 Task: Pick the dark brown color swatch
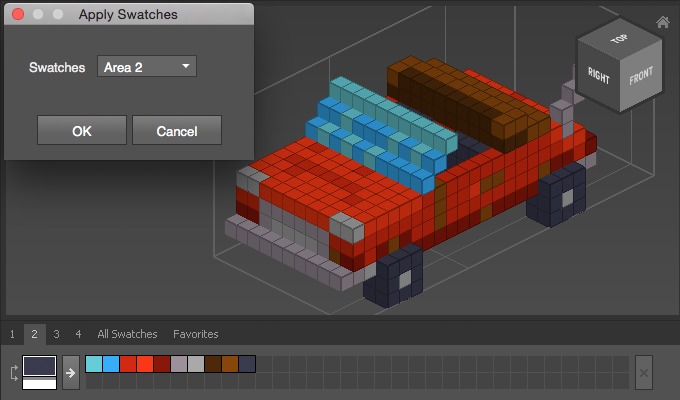(x=213, y=364)
